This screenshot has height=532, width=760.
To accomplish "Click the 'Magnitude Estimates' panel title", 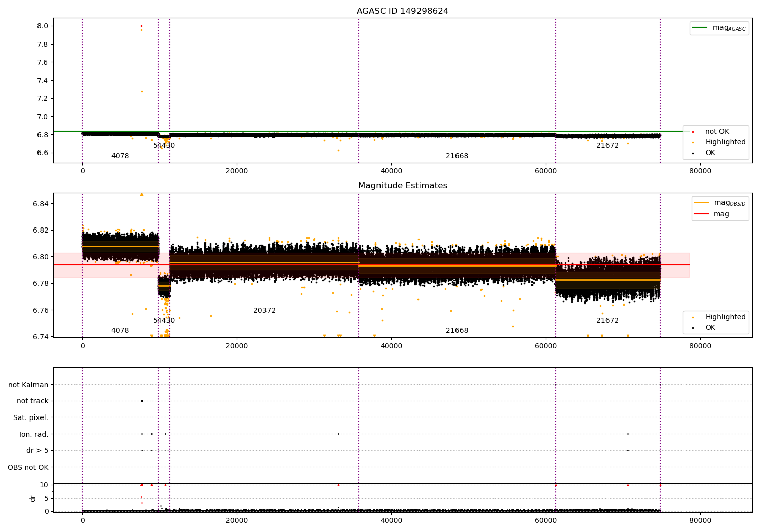I will [x=402, y=186].
